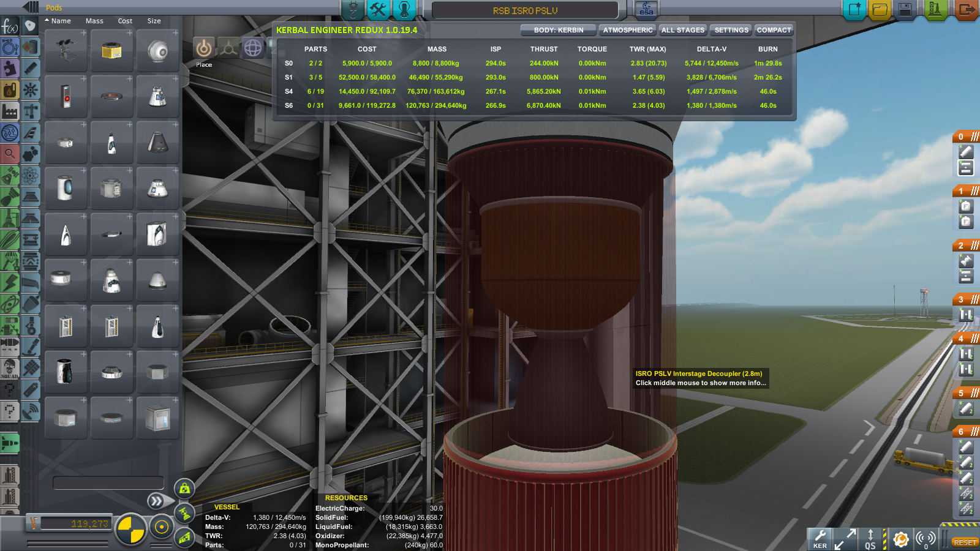The image size is (980, 551).
Task: Click the green rocket subassembly icon
Action: 10,443
